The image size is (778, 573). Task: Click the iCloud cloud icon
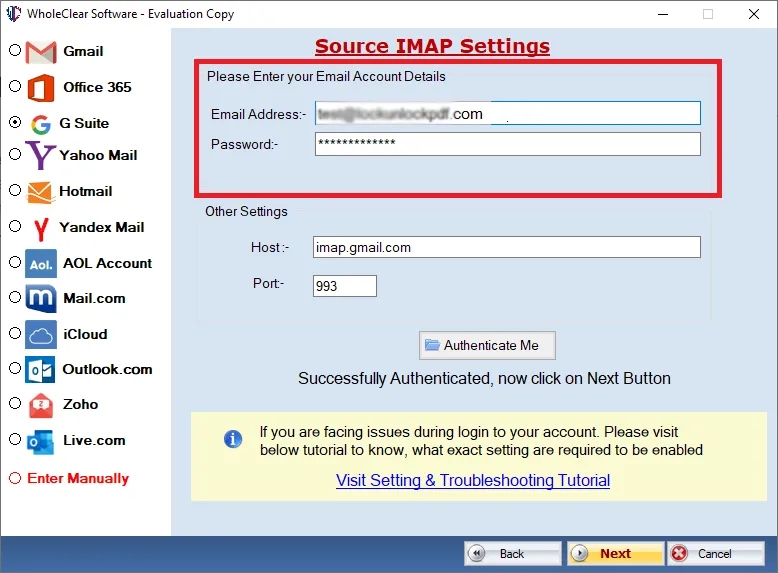pyautogui.click(x=41, y=335)
